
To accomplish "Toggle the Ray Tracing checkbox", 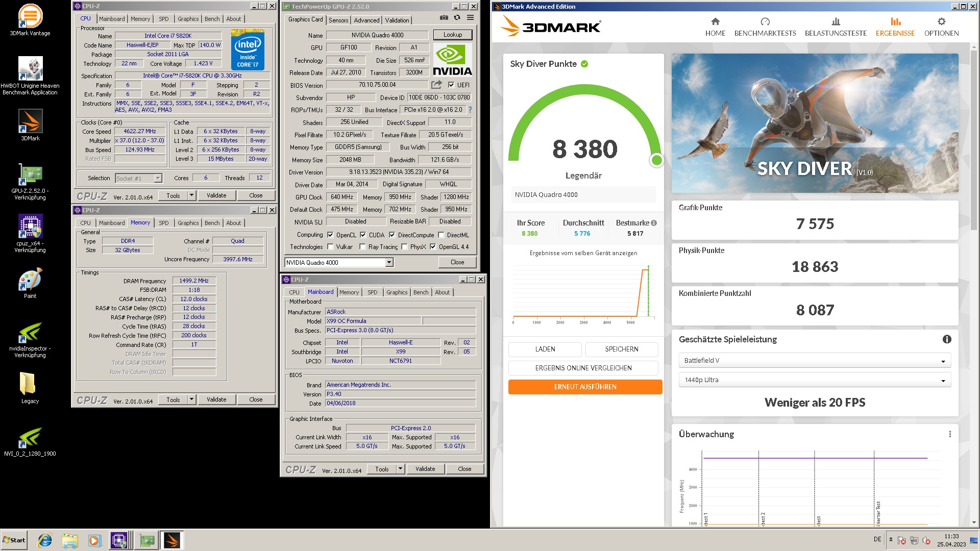I will [362, 247].
